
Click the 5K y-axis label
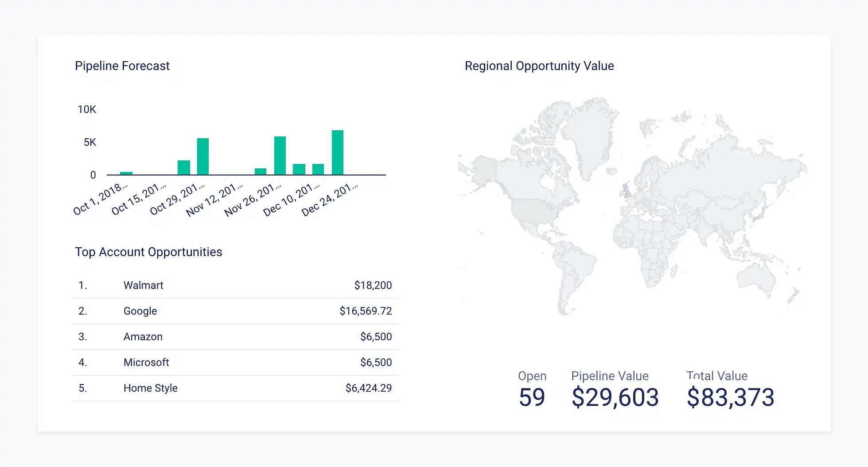click(90, 142)
